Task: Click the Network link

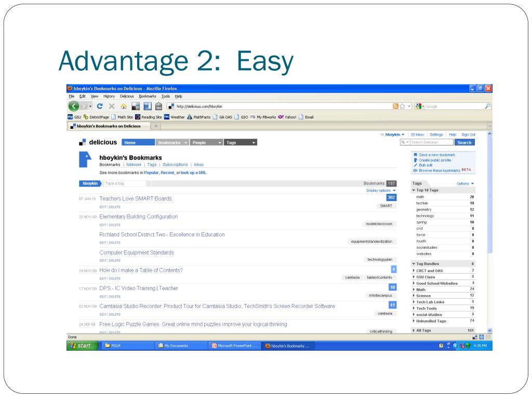Action: tap(134, 165)
